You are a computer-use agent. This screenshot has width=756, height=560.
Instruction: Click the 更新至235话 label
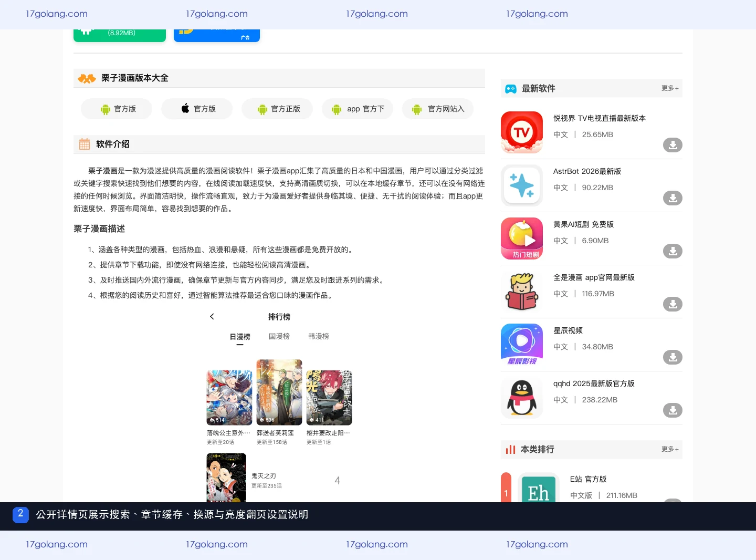[267, 486]
